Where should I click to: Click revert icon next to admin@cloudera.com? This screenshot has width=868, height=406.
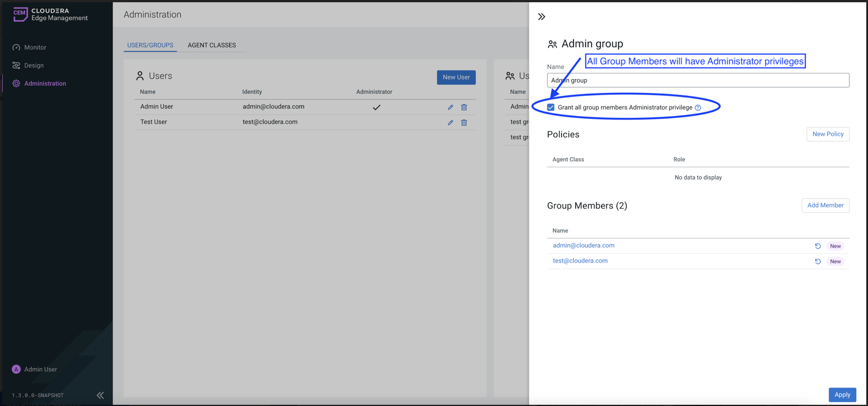[x=817, y=246]
